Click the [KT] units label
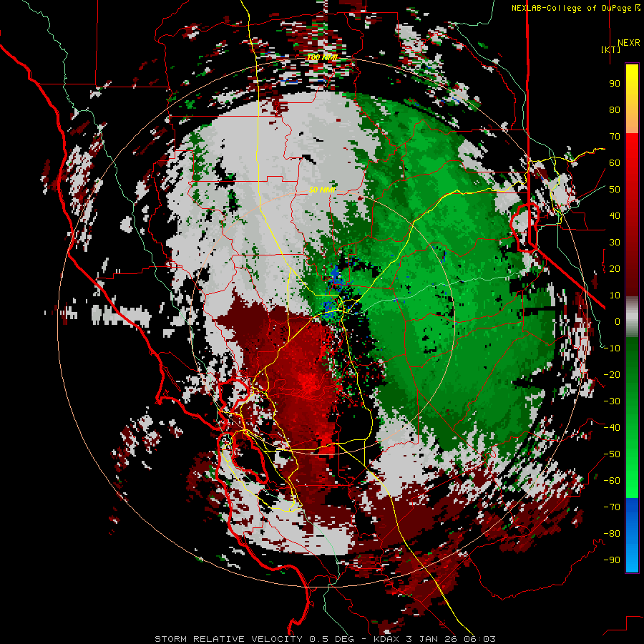644x644 pixels. click(611, 49)
